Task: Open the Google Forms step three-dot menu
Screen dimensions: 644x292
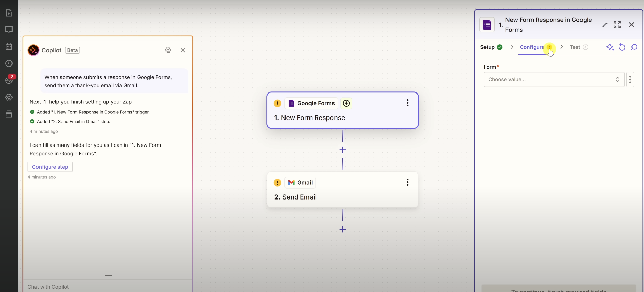Action: 408,103
